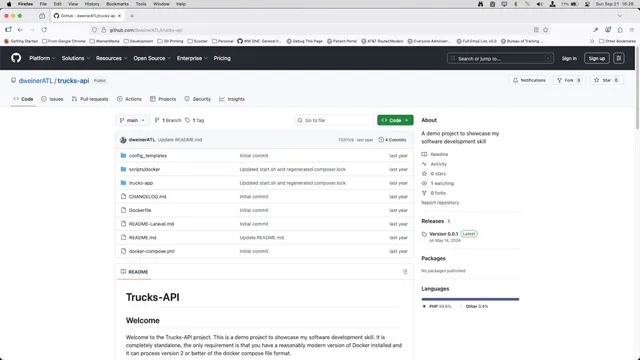Open the trucks-api repository name link
This screenshot has height=360, width=640.
(x=73, y=80)
